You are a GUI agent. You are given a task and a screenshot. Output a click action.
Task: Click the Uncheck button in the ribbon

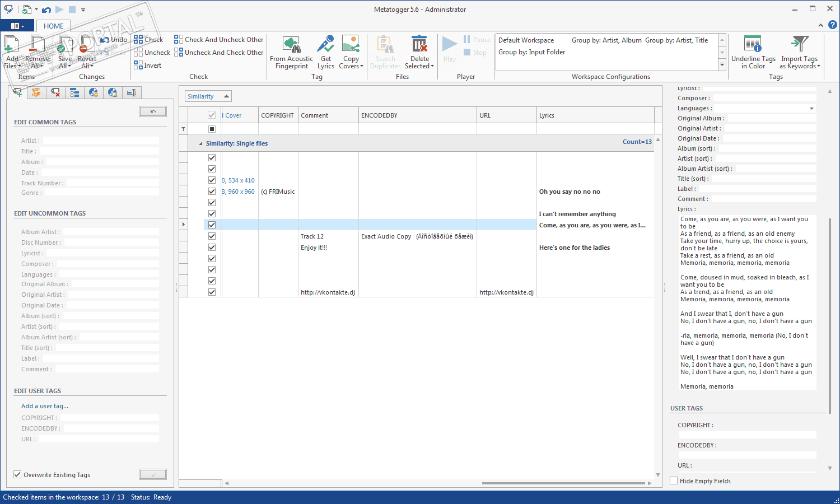152,53
